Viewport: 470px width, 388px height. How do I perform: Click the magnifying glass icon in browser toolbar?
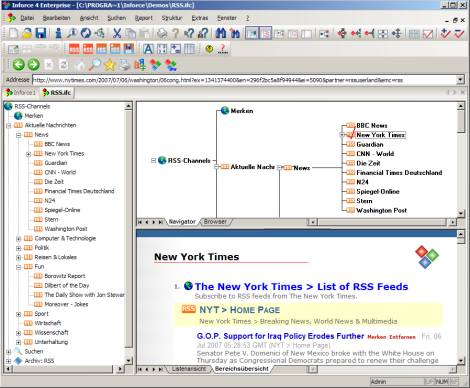point(95,65)
